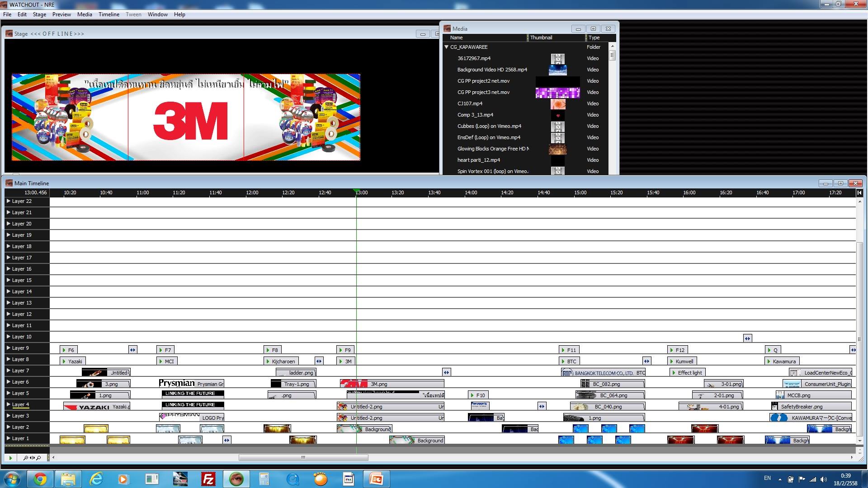Open the Window menu

coord(158,14)
